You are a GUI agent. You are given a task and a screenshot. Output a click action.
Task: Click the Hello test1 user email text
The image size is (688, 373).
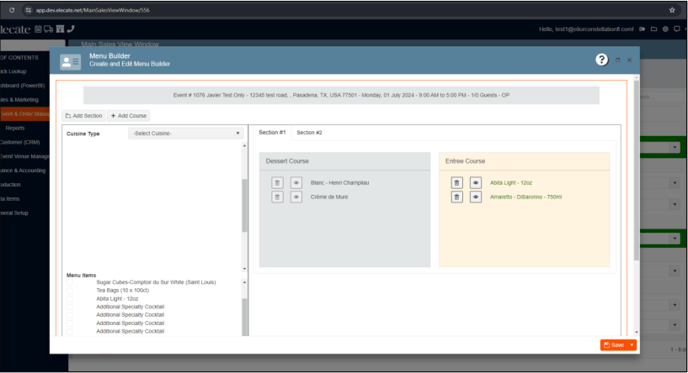pyautogui.click(x=586, y=29)
